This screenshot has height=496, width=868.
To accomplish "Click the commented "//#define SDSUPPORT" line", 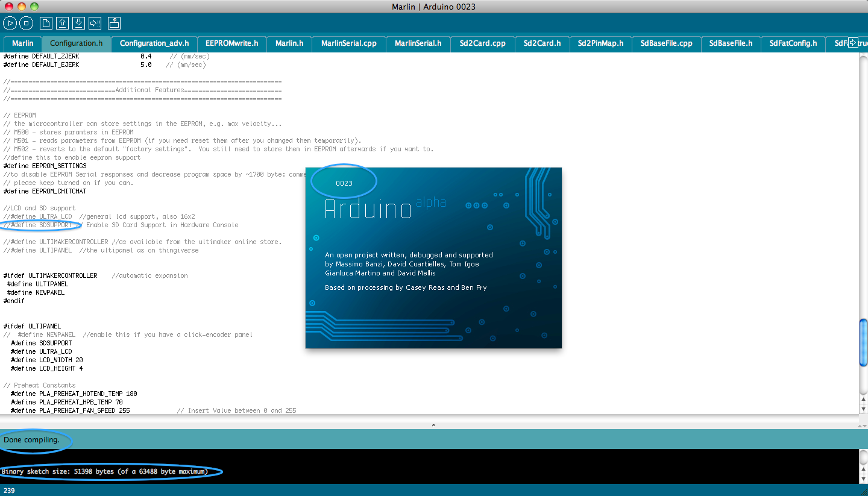I will point(121,225).
